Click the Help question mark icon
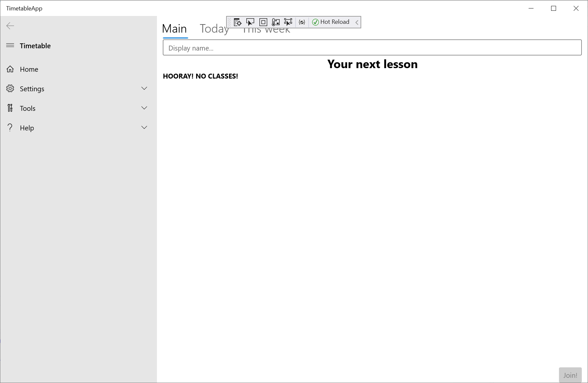Screen dimensions: 588x383 (x=10, y=127)
